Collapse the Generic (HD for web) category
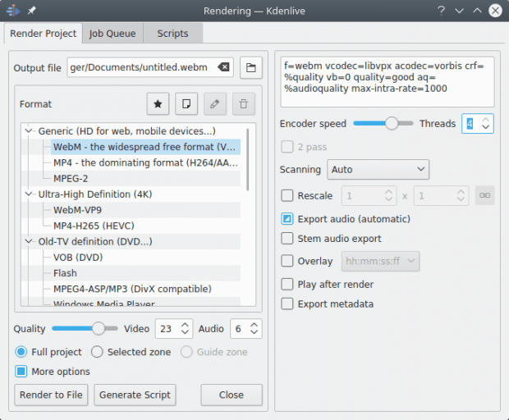The width and height of the screenshot is (509, 420). [x=29, y=131]
